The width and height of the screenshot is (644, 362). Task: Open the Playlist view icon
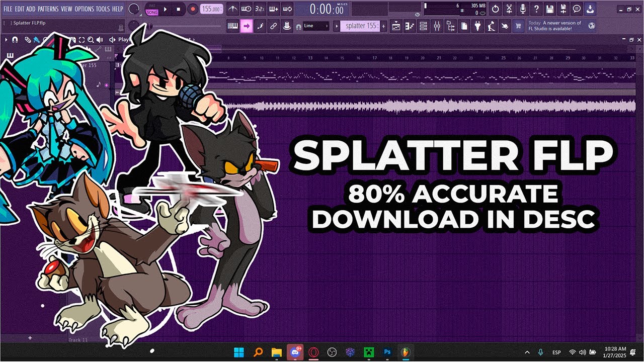396,26
